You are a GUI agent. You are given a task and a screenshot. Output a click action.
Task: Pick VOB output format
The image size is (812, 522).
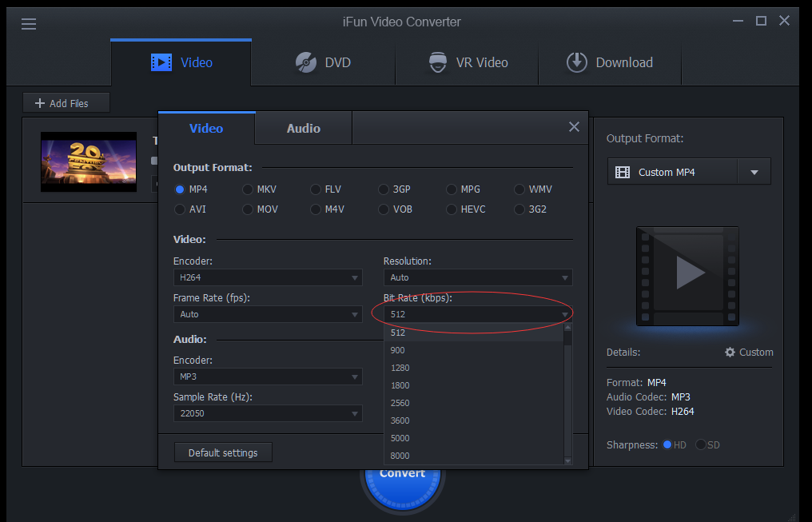383,209
